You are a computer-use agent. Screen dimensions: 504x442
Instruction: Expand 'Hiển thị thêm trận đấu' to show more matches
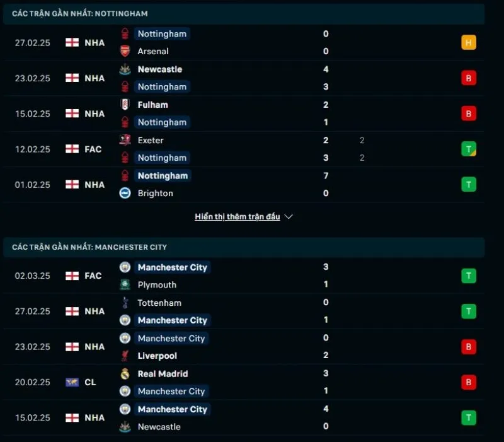point(238,216)
